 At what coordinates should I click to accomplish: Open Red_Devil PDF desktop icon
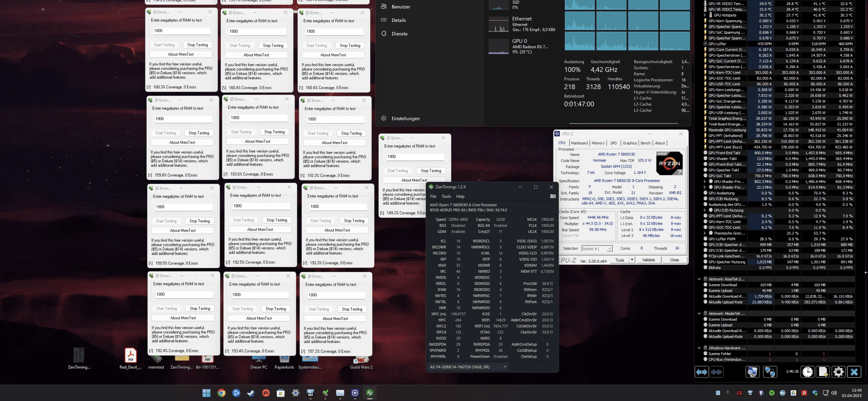[x=130, y=358]
